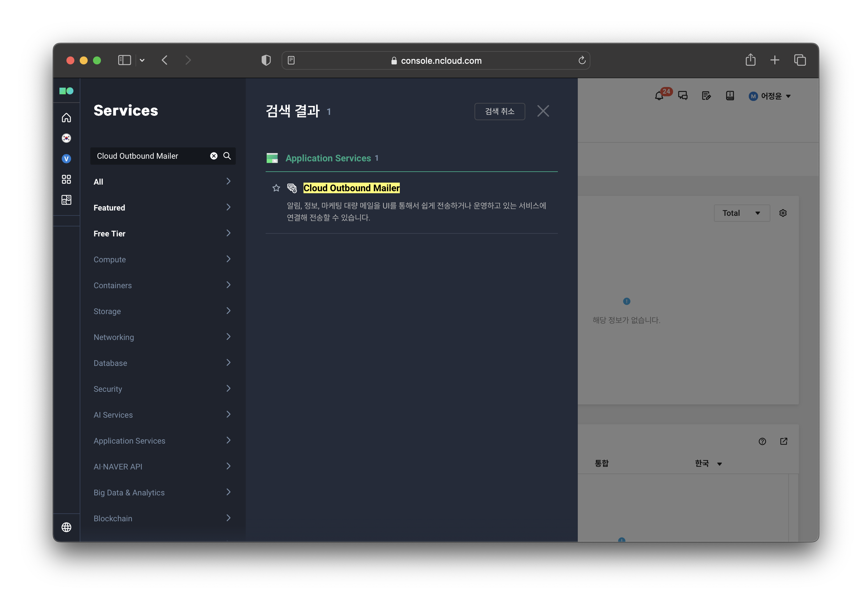Image resolution: width=868 pixels, height=589 pixels.
Task: Favorite Cloud Outbound Mailer with star
Action: pyautogui.click(x=276, y=188)
